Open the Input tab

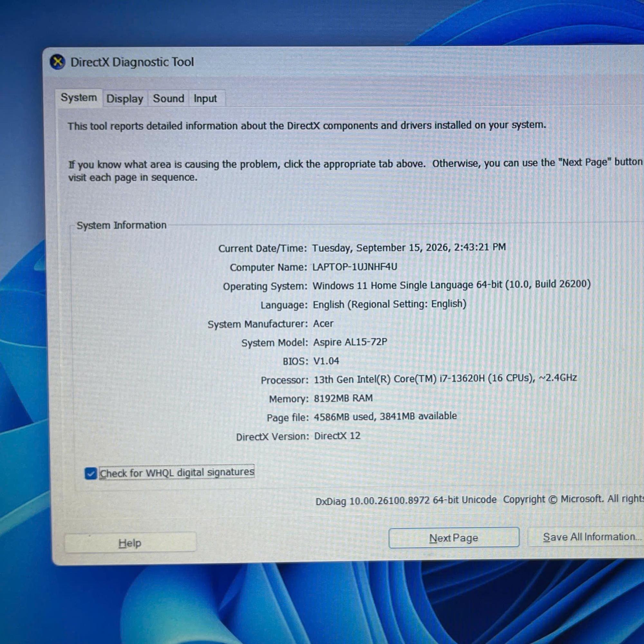pyautogui.click(x=205, y=99)
